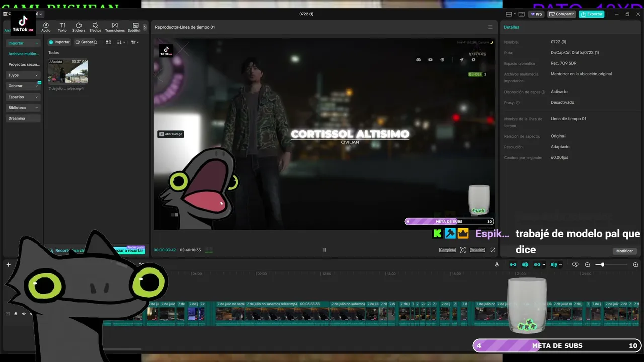Collapse the Importar sidebar section
This screenshot has width=644, height=362.
point(23,43)
